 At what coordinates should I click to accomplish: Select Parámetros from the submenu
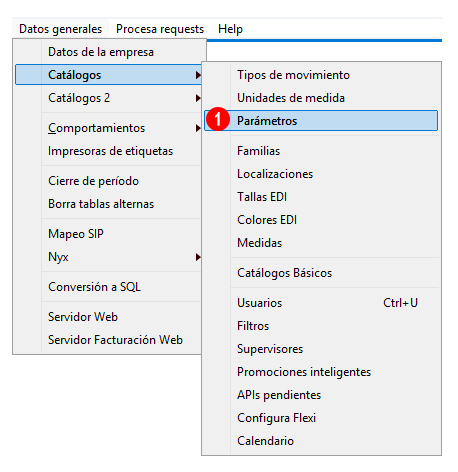point(321,121)
